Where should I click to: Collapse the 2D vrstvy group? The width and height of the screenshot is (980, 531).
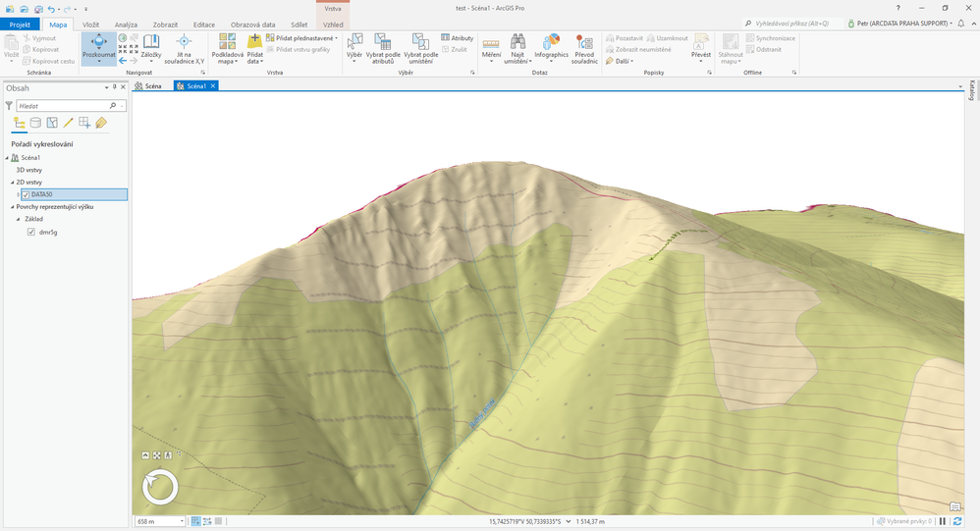coord(13,182)
